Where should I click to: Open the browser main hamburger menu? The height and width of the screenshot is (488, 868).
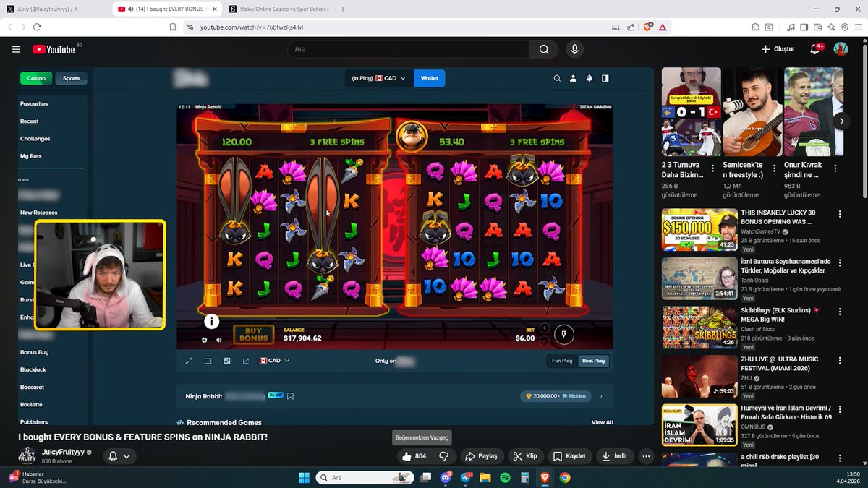tap(859, 27)
